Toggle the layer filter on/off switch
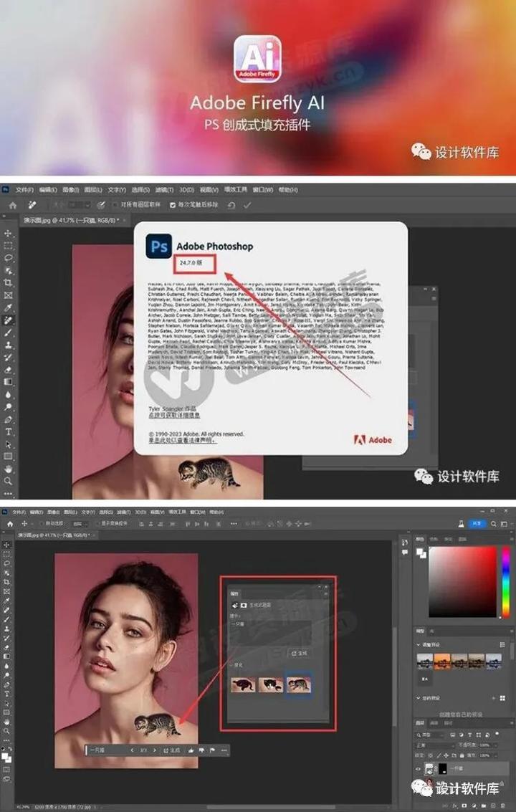The height and width of the screenshot is (812, 516). 497,733
